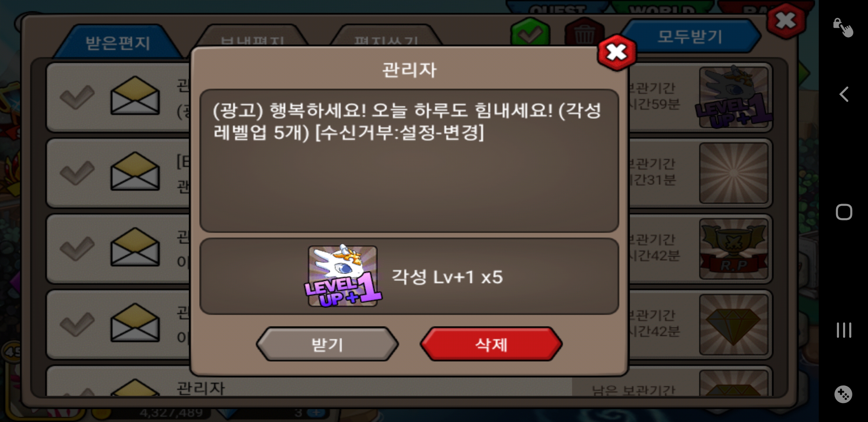868x422 pixels.
Task: Tap the diamond reward thumbnail
Action: point(734,325)
